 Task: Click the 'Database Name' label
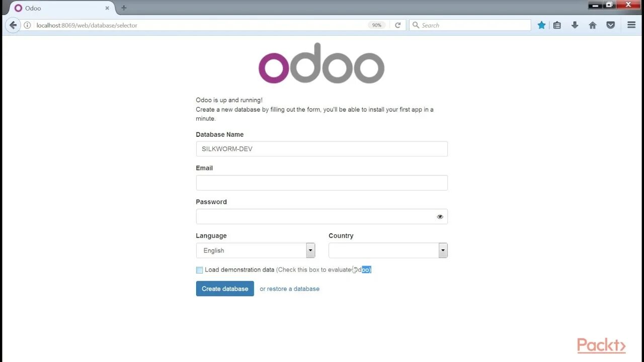[219, 135]
